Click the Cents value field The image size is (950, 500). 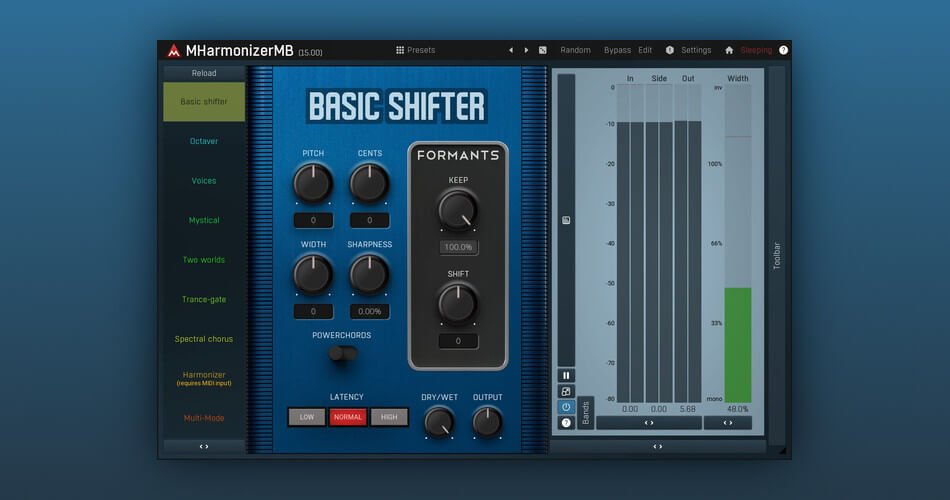370,221
